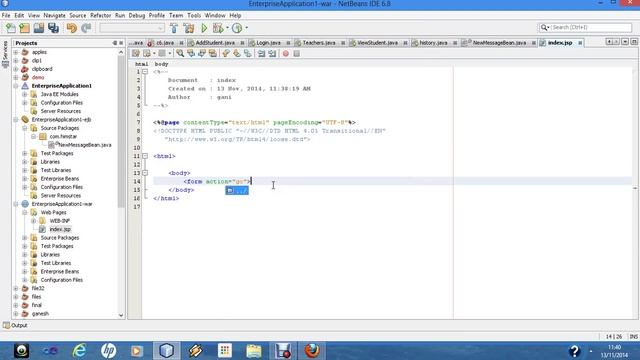The height and width of the screenshot is (360, 640).
Task: Click the Profile Main Project icon
Action: (x=237, y=28)
